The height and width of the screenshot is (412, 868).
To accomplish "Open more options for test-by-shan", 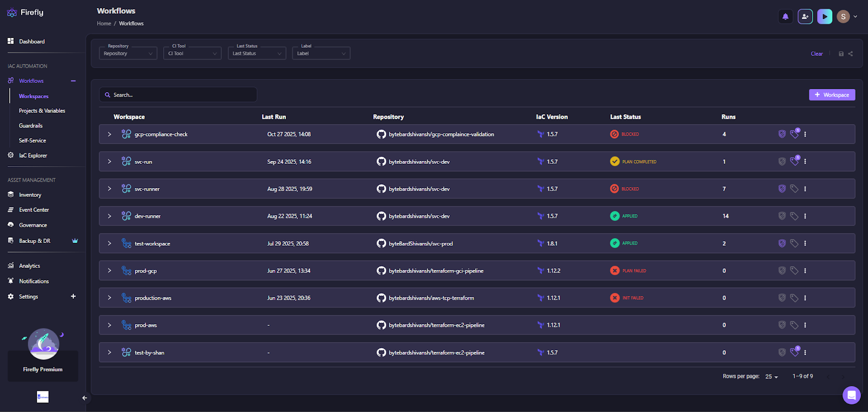I will tap(805, 352).
